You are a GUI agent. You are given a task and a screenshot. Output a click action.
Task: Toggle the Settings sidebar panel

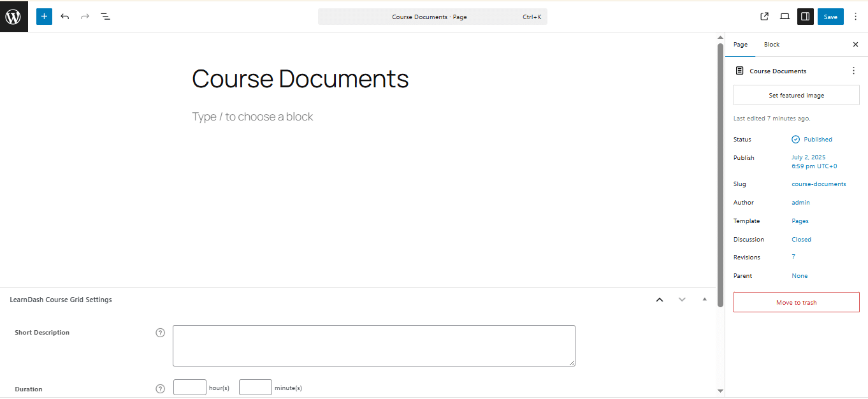pos(806,17)
